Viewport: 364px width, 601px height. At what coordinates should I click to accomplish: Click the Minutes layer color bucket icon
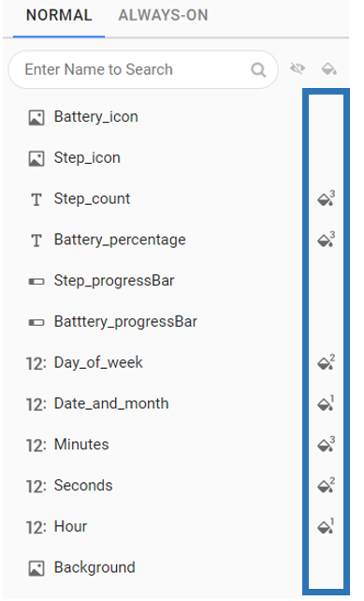pyautogui.click(x=326, y=445)
